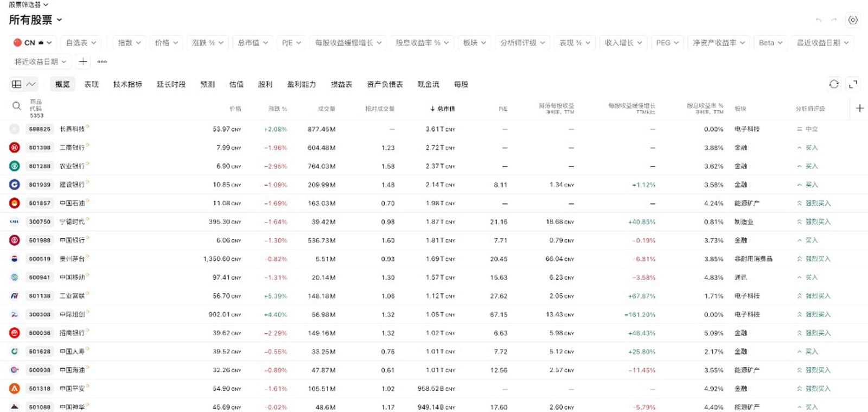The width and height of the screenshot is (868, 412).
Task: Click logo of stock 600519
Action: (x=15, y=259)
